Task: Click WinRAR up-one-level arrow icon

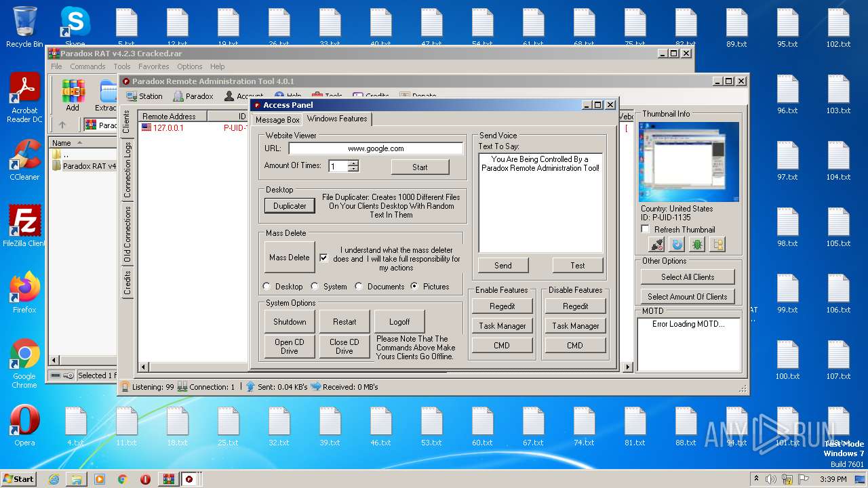Action: tap(62, 125)
